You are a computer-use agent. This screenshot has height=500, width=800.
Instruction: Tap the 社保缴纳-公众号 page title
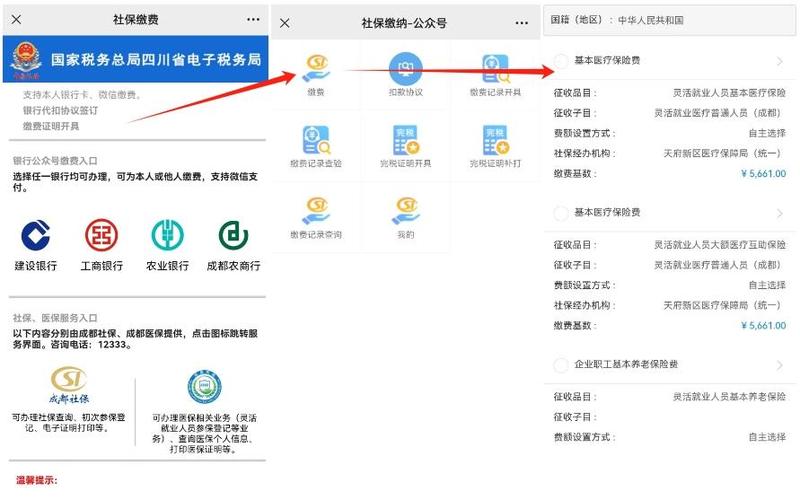[x=404, y=23]
